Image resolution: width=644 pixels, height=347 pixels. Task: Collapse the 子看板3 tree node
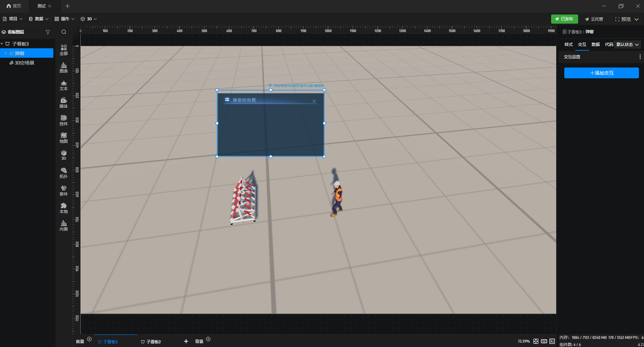[x=2, y=44]
